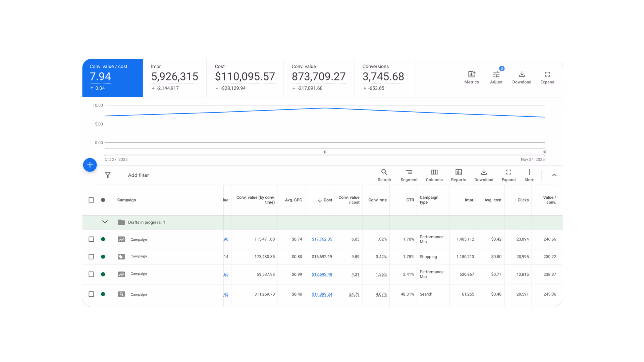Check the Search campaign row checkbox

click(x=91, y=294)
